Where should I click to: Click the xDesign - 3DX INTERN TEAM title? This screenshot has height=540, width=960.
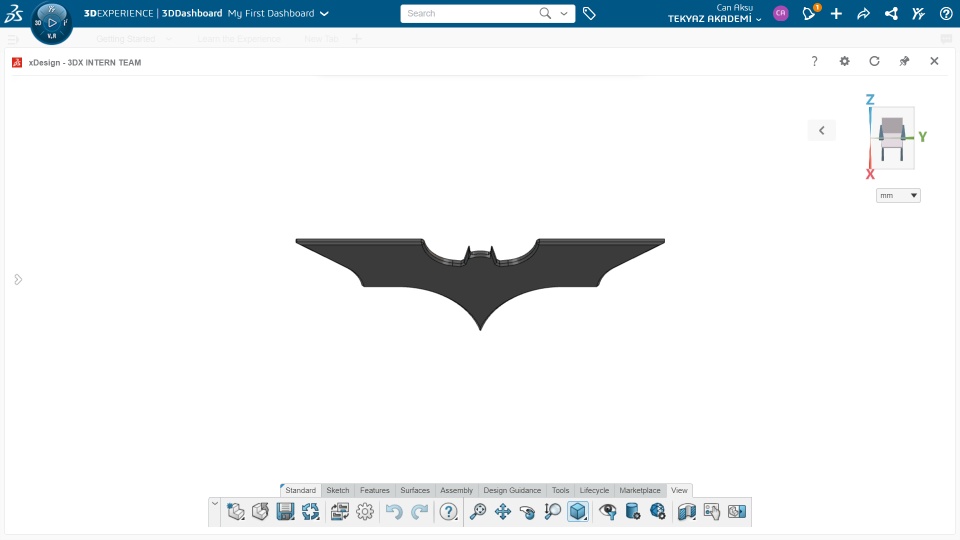pos(84,62)
